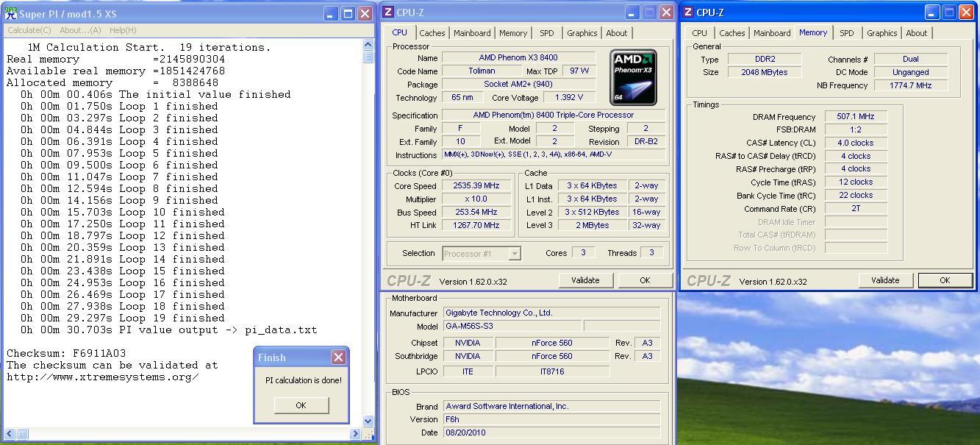Screen dimensions: 980x445
Task: Click the Cycle Time value 12 clocks
Action: 856,182
